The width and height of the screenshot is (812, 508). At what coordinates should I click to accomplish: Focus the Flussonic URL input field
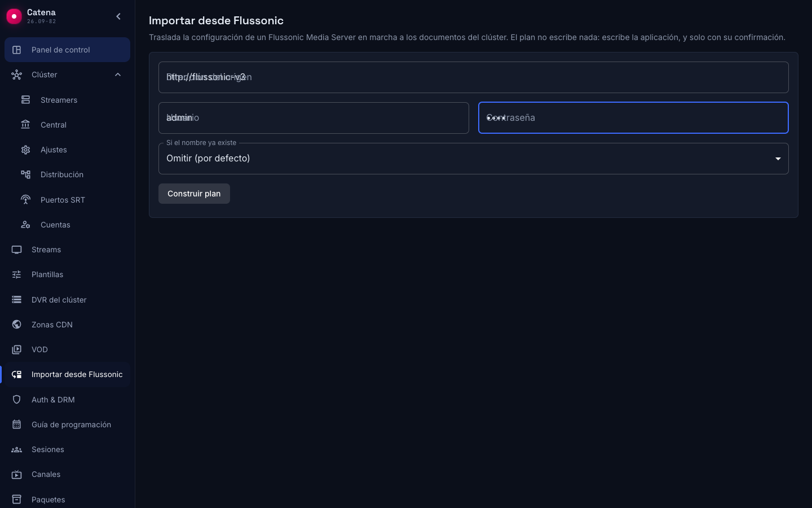[473, 77]
